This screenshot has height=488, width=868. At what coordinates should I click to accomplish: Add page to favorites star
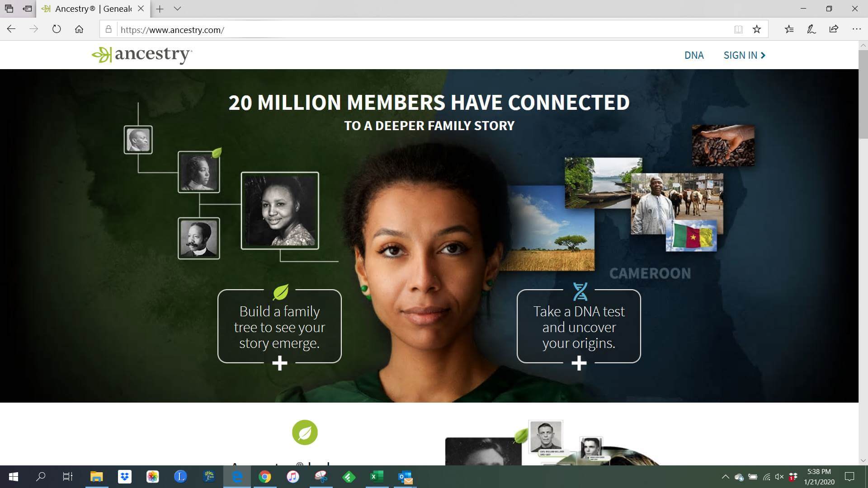(x=757, y=29)
